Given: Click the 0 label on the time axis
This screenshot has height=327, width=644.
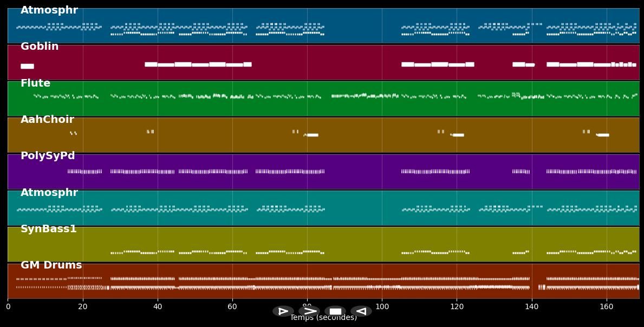Looking at the screenshot, I should point(8,306).
